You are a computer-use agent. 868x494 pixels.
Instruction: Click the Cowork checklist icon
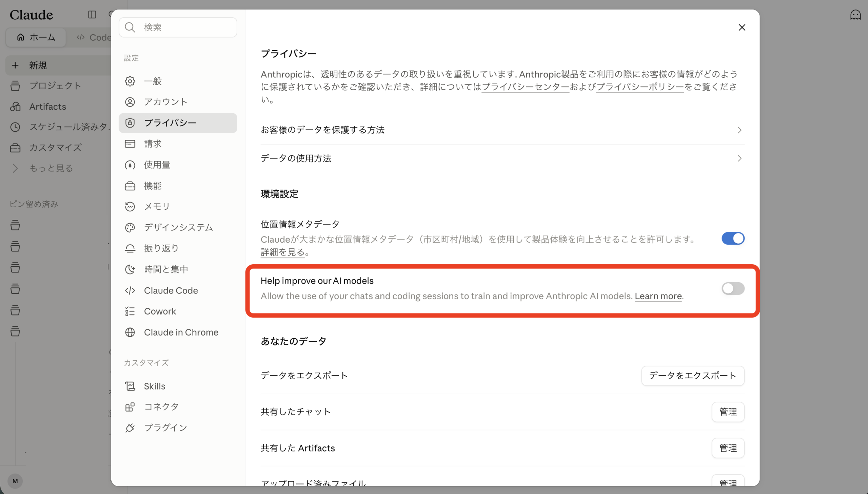(130, 311)
